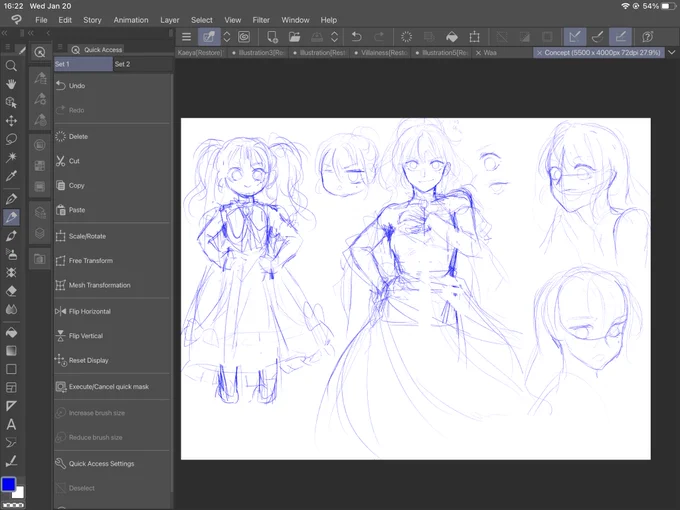Click the Open file folder icon
680x510 pixels.
pos(294,37)
